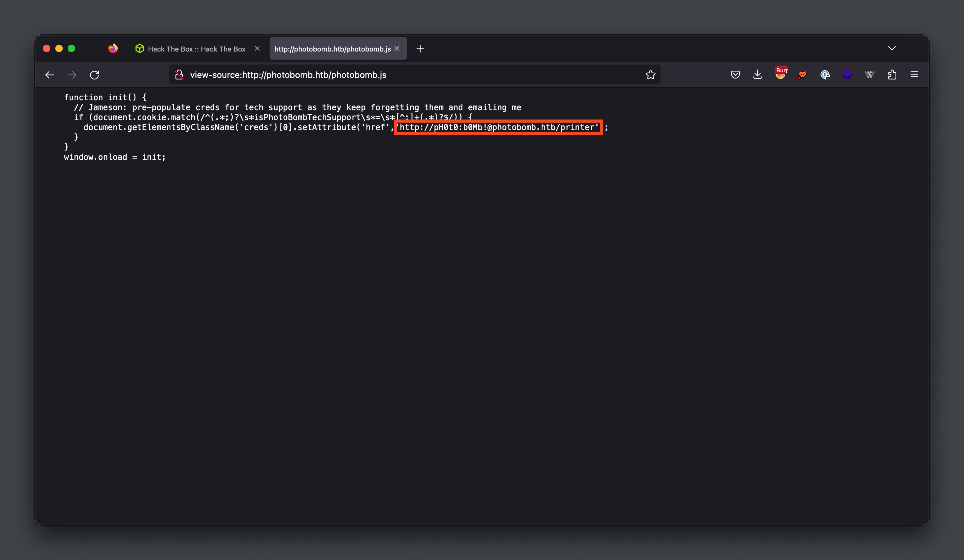Click the tab dropdown arrow
This screenshot has height=560, width=964.
(x=892, y=48)
